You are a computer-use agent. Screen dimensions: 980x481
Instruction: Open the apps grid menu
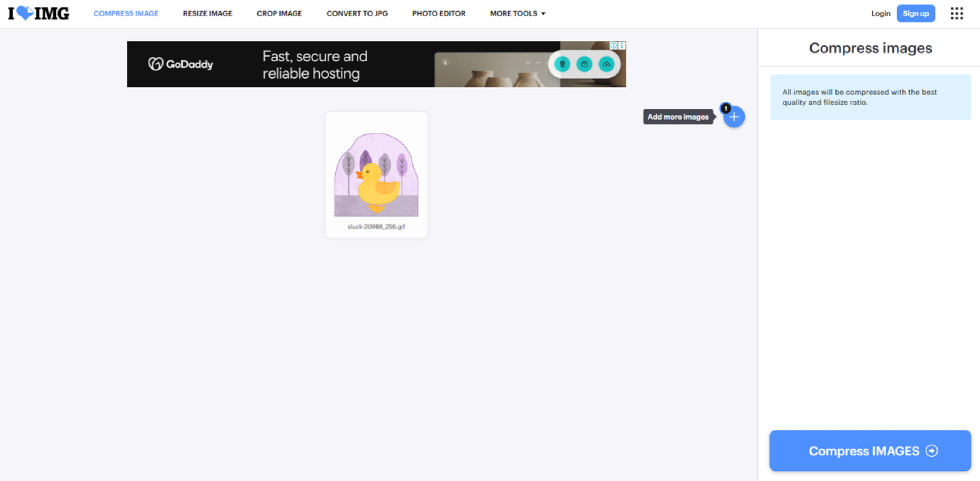pyautogui.click(x=958, y=13)
